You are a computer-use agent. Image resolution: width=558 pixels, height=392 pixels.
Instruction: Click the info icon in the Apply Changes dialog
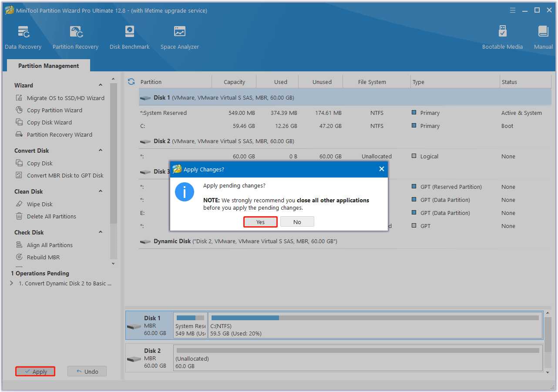point(185,192)
